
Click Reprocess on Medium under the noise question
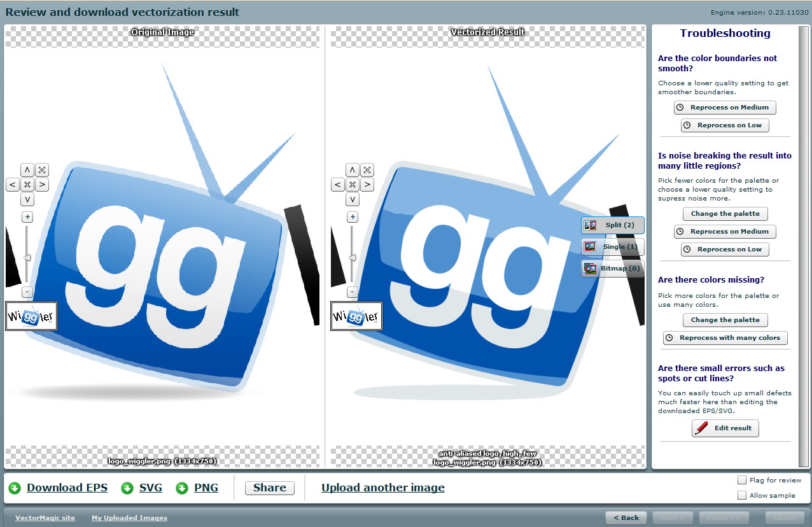pos(725,232)
